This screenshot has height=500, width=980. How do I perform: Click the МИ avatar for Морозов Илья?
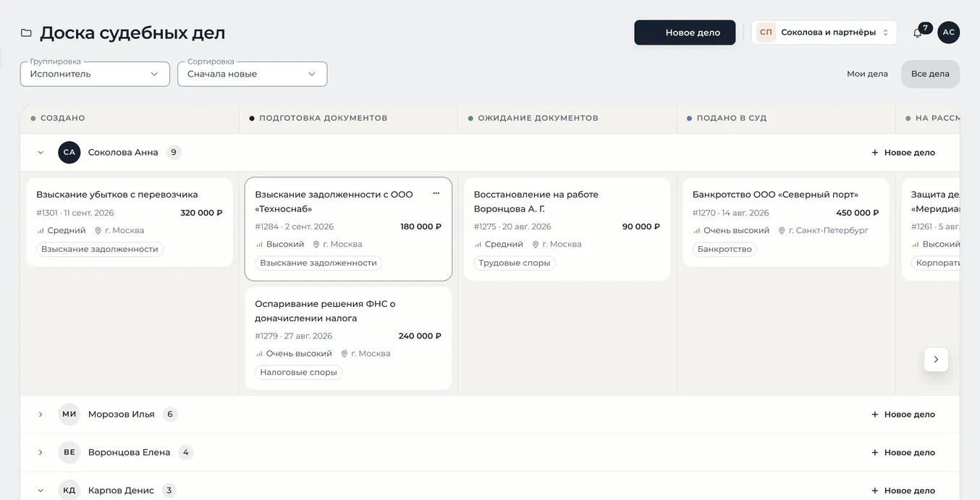pyautogui.click(x=69, y=415)
